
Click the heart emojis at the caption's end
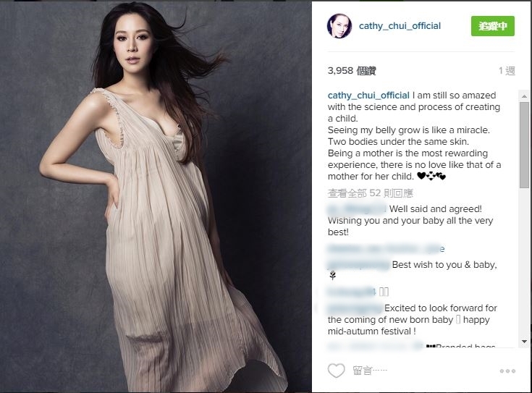431,176
